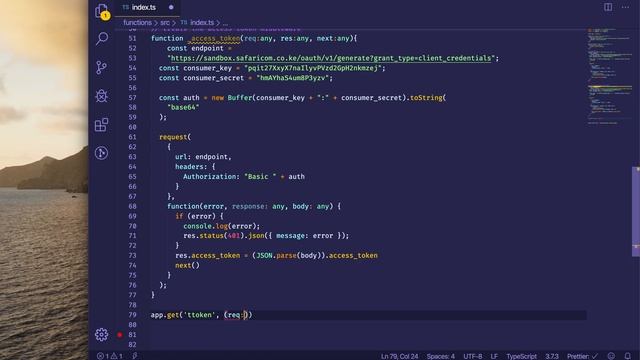Screen dimensions: 640x360
Task: Open the Search view in activity bar
Action: [102, 38]
